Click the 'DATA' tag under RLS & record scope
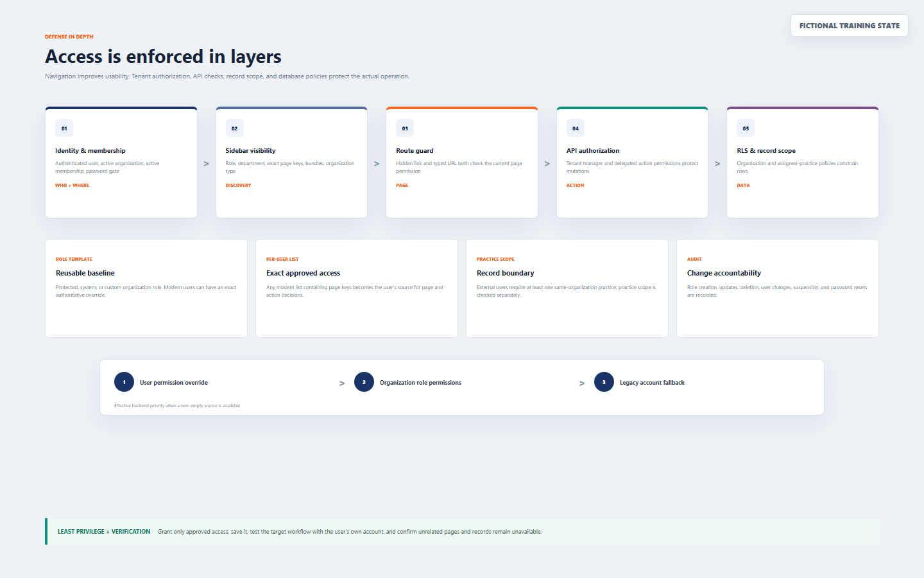 (x=743, y=186)
